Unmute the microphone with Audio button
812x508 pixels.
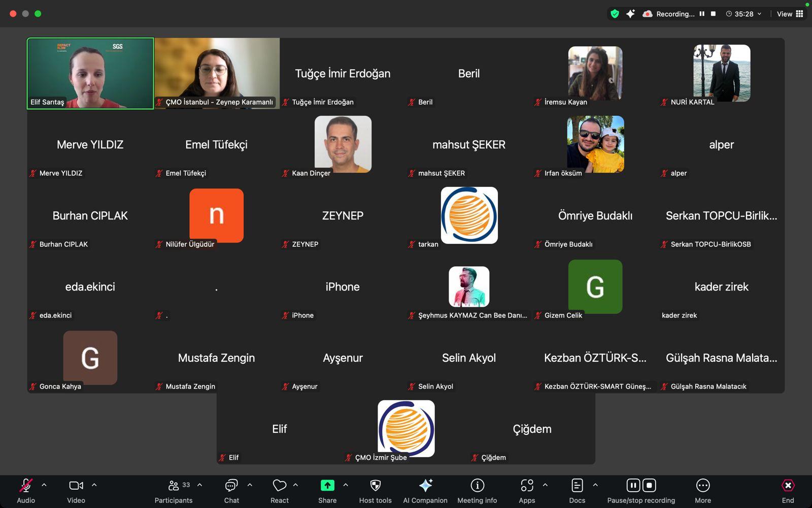pos(25,486)
